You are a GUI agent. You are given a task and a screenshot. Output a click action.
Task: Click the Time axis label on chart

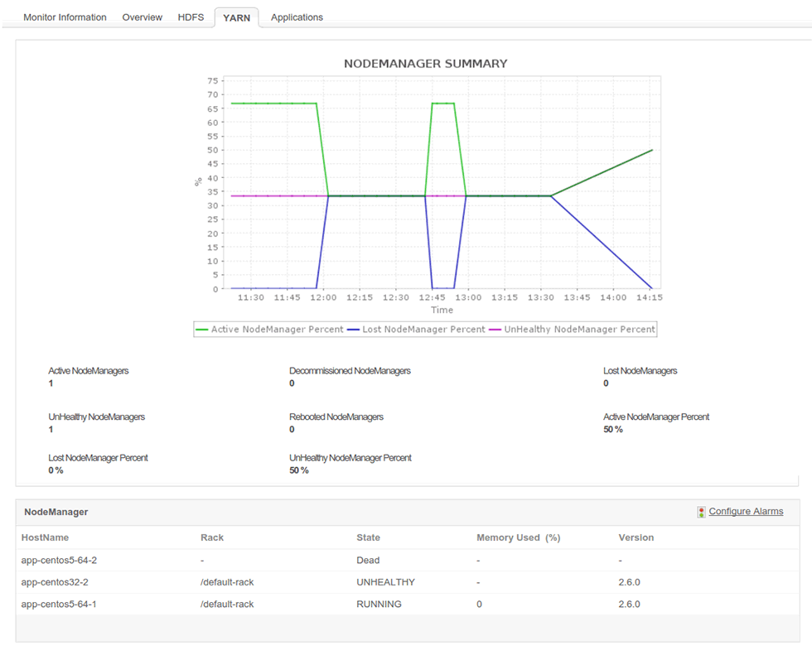[442, 310]
